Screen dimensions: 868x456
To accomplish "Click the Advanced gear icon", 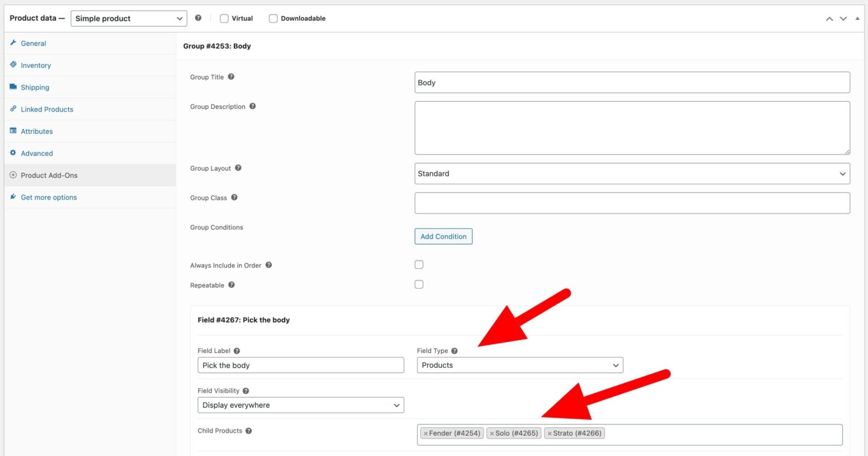I will [x=13, y=153].
